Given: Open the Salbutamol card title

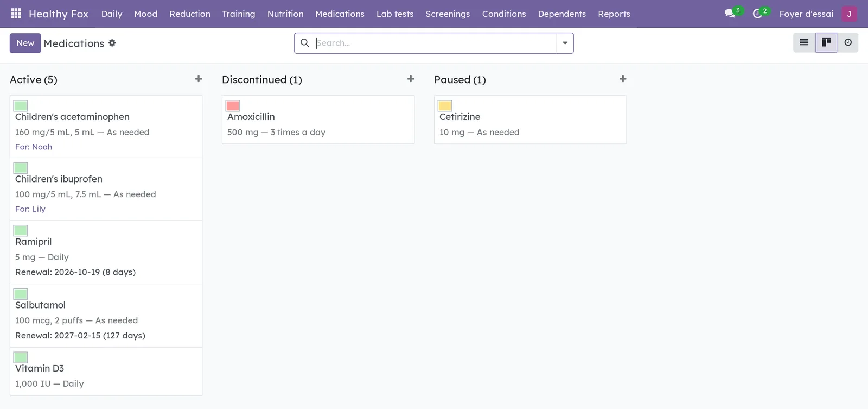Looking at the screenshot, I should pyautogui.click(x=40, y=305).
